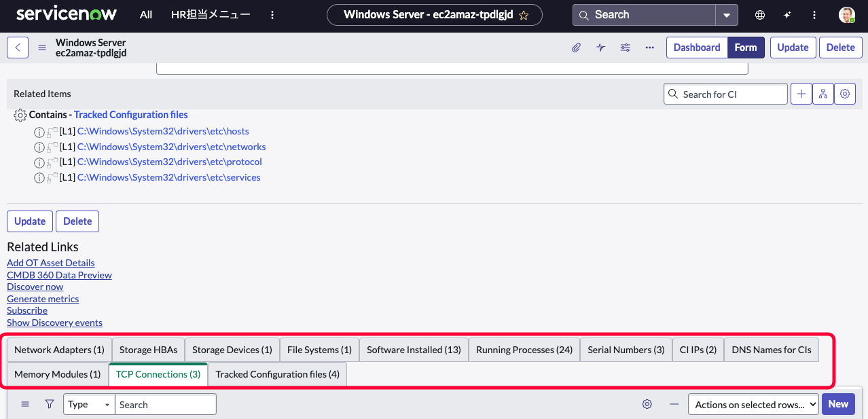
Task: Open the user profile avatar
Action: pyautogui.click(x=846, y=15)
